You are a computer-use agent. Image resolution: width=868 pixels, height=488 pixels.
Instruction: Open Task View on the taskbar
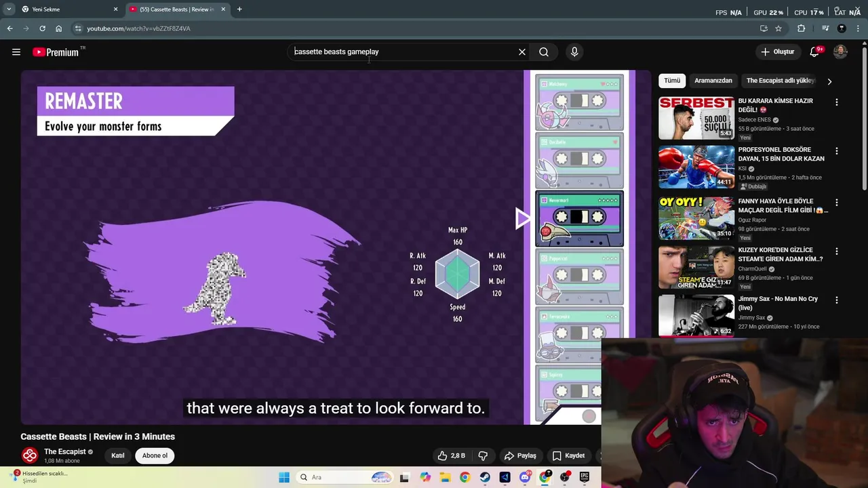[405, 477]
